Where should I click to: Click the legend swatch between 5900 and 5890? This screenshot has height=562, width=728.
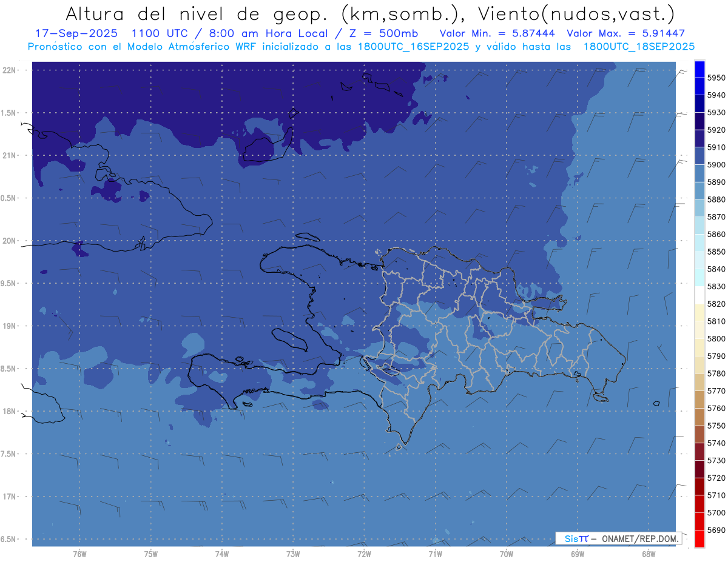point(699,173)
